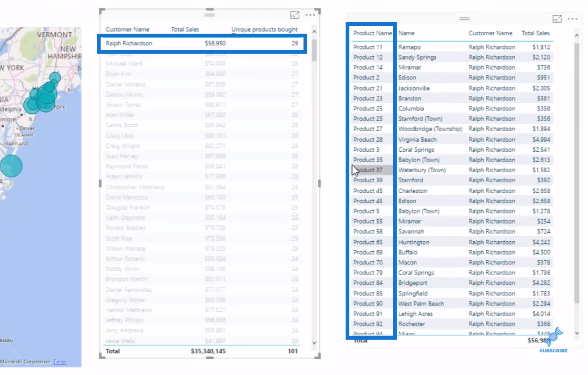Screen dimensions: 588x375
Task: Click $35,340,145 total sales value
Action: [208, 351]
